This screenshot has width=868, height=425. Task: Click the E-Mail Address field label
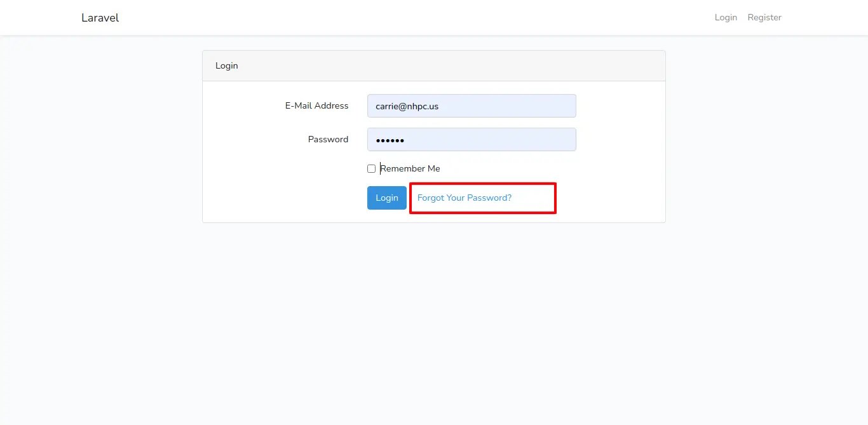point(316,106)
